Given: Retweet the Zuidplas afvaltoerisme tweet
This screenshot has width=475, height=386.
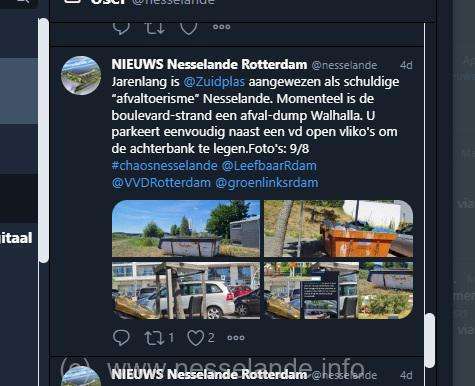Looking at the screenshot, I should point(154,338).
